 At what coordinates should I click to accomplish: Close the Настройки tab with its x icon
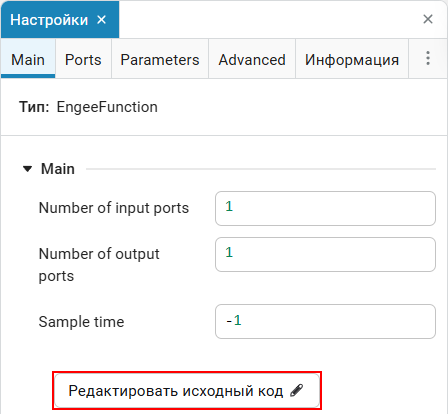[102, 20]
